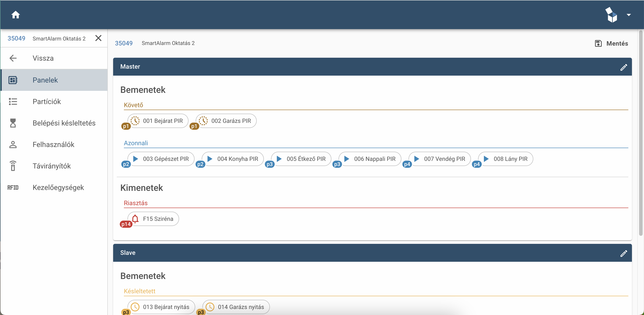
Task: Click play arrow on 007 Vendég PIR
Action: point(417,159)
